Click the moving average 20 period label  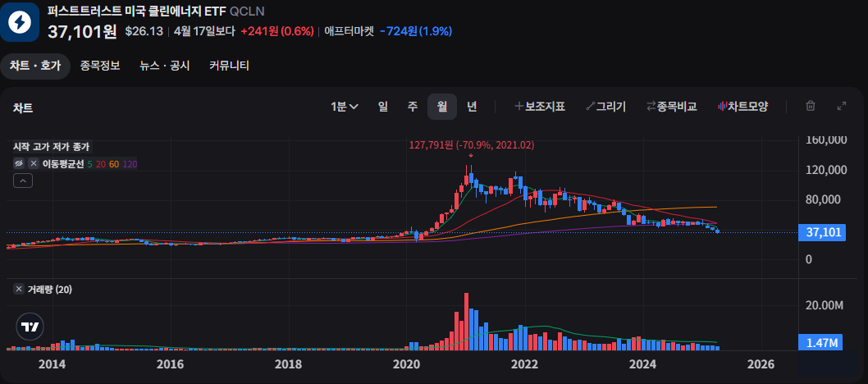pos(101,164)
